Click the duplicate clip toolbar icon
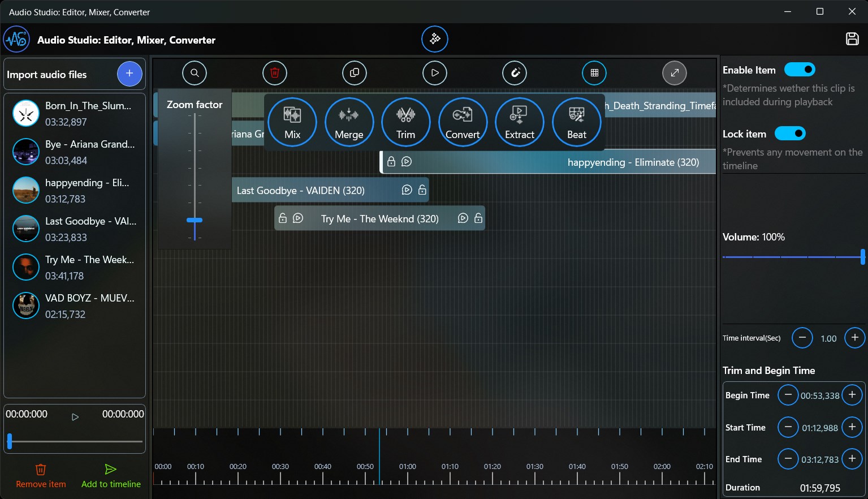The width and height of the screenshot is (868, 499). tap(355, 72)
